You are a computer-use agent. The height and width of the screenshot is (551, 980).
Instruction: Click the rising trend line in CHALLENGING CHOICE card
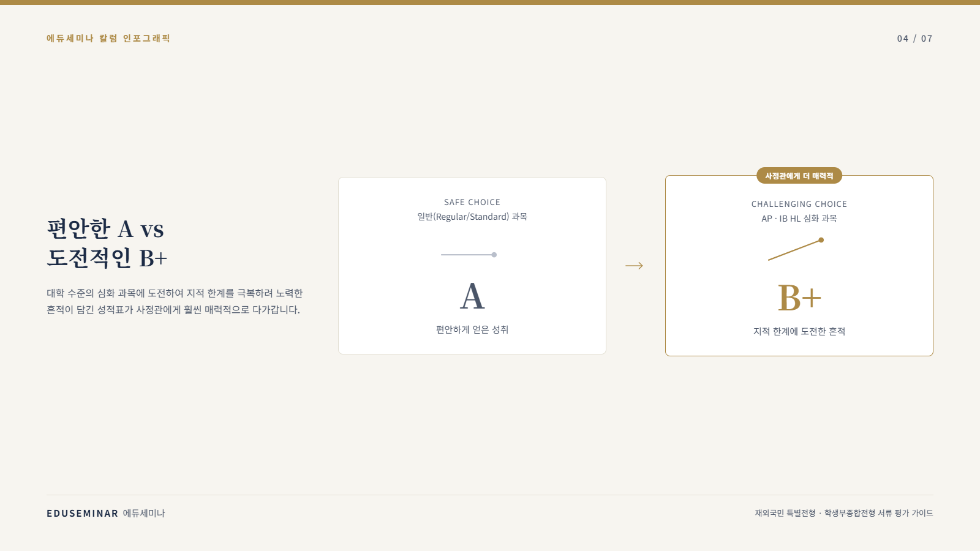(796, 250)
